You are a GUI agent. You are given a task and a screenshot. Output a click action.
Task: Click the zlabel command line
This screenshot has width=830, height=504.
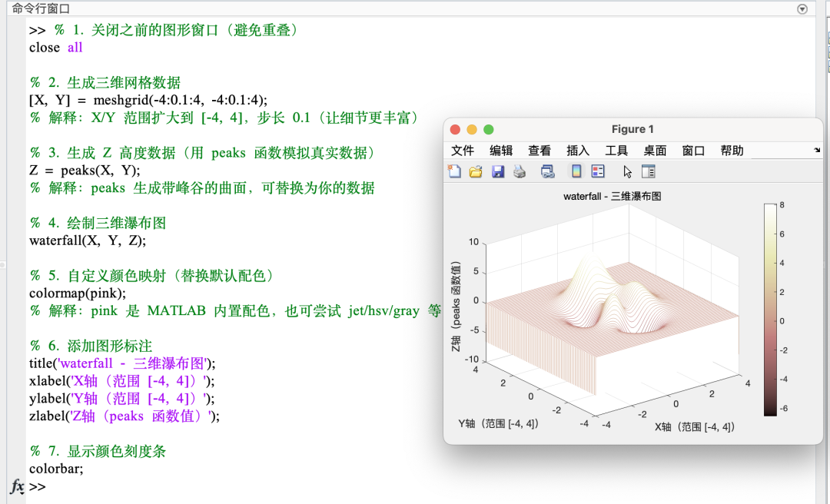[124, 416]
